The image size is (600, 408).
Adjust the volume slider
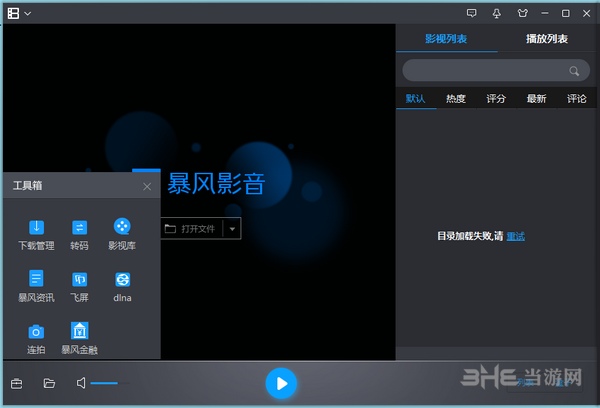tap(110, 383)
